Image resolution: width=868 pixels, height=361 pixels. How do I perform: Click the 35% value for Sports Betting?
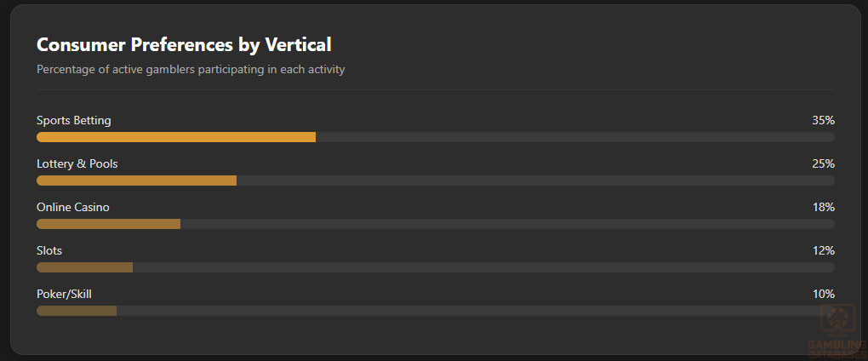(x=823, y=120)
